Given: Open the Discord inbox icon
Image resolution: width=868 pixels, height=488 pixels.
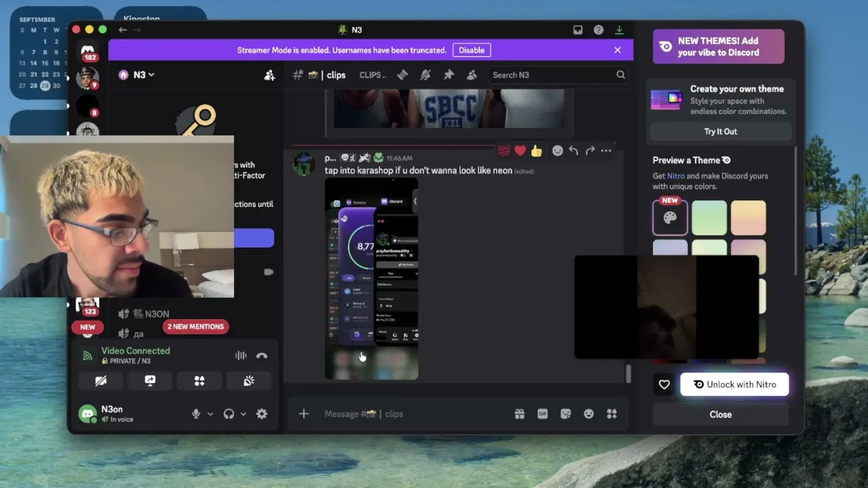Looking at the screenshot, I should (x=578, y=30).
